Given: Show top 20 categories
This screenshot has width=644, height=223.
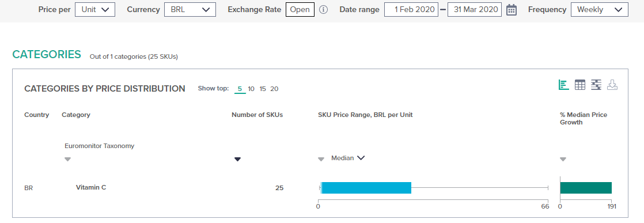Looking at the screenshot, I should 274,89.
